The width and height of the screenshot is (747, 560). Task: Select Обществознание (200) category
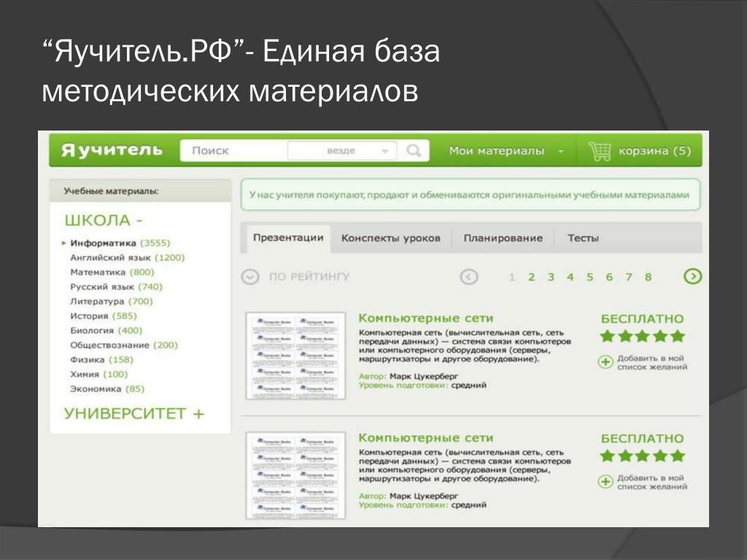(x=124, y=345)
